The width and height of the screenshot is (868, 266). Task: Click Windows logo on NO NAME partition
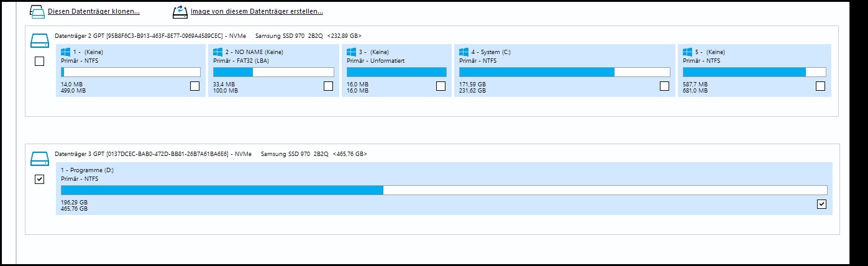click(217, 52)
